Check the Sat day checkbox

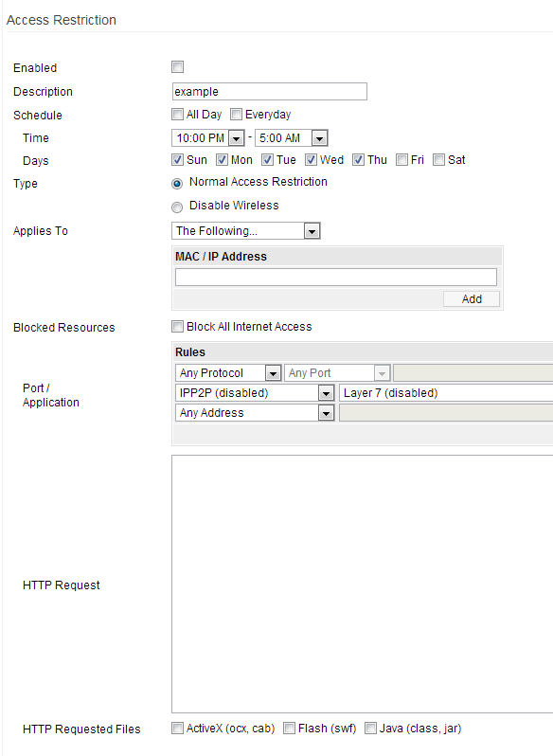click(438, 159)
